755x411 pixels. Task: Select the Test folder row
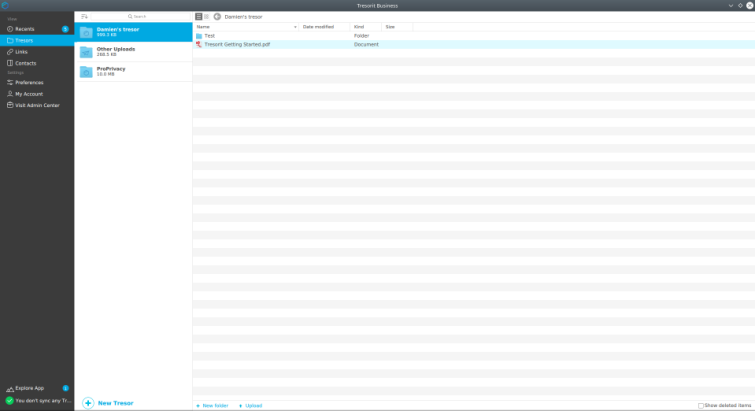click(x=474, y=36)
